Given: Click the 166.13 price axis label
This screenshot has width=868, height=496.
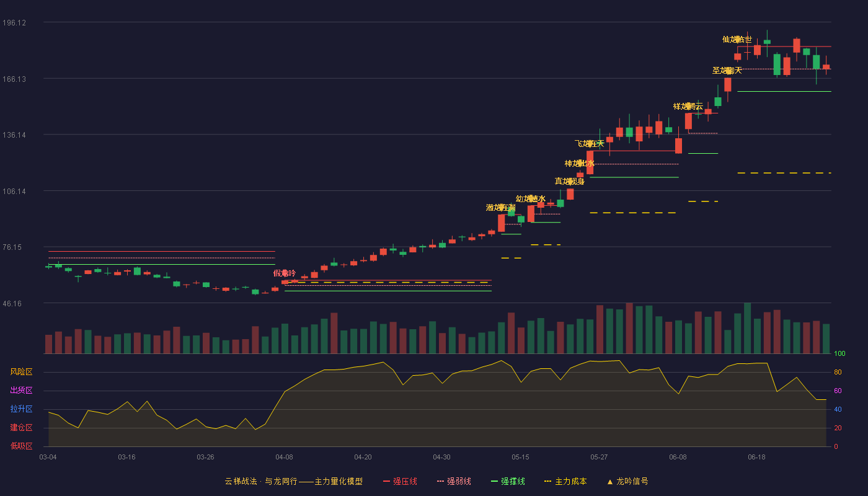Looking at the screenshot, I should [14, 79].
